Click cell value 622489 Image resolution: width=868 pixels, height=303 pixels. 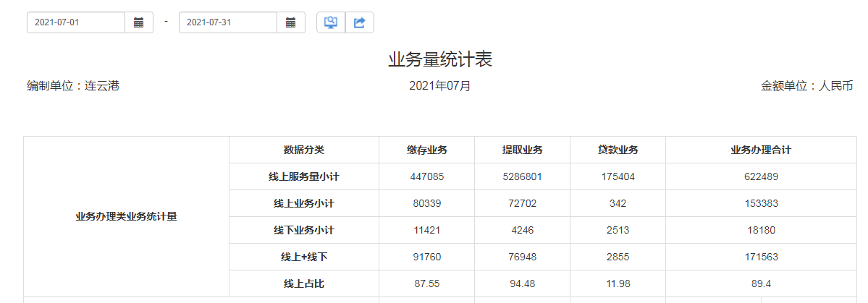click(x=761, y=177)
